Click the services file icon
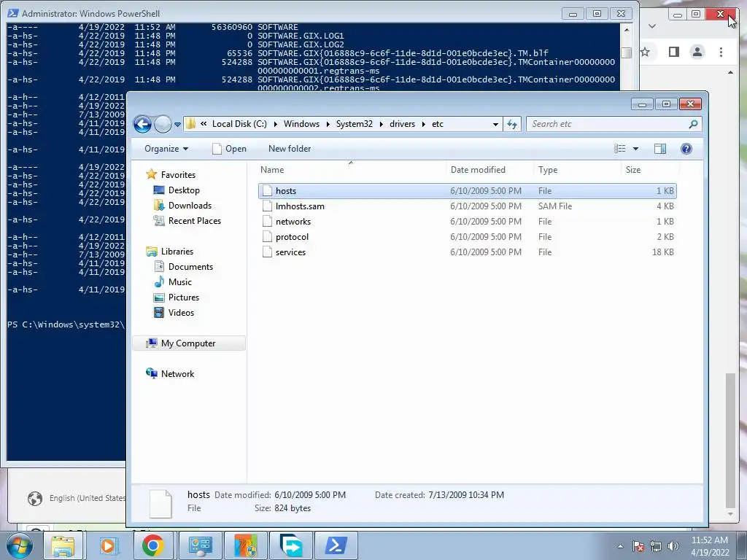Screen dimensions: 747x560 coord(267,252)
